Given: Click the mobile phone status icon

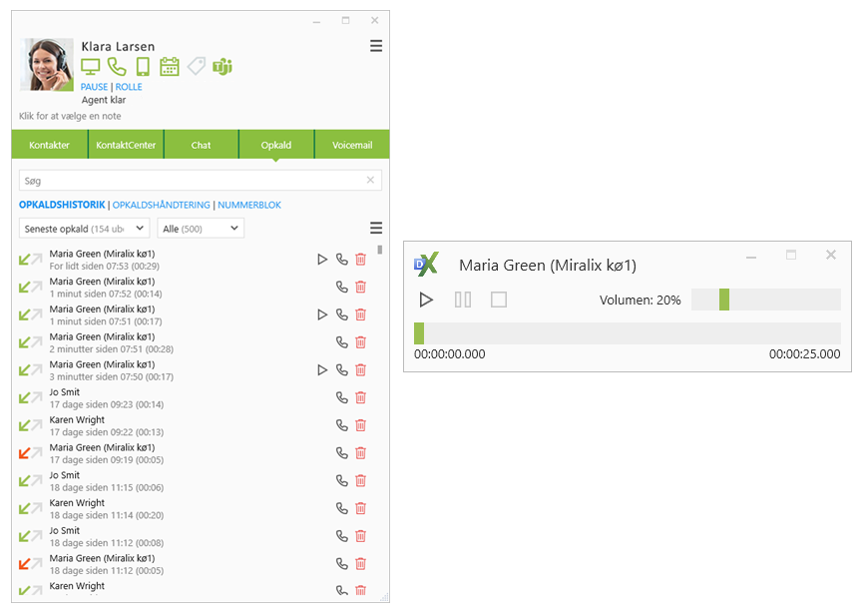Looking at the screenshot, I should click(x=143, y=67).
